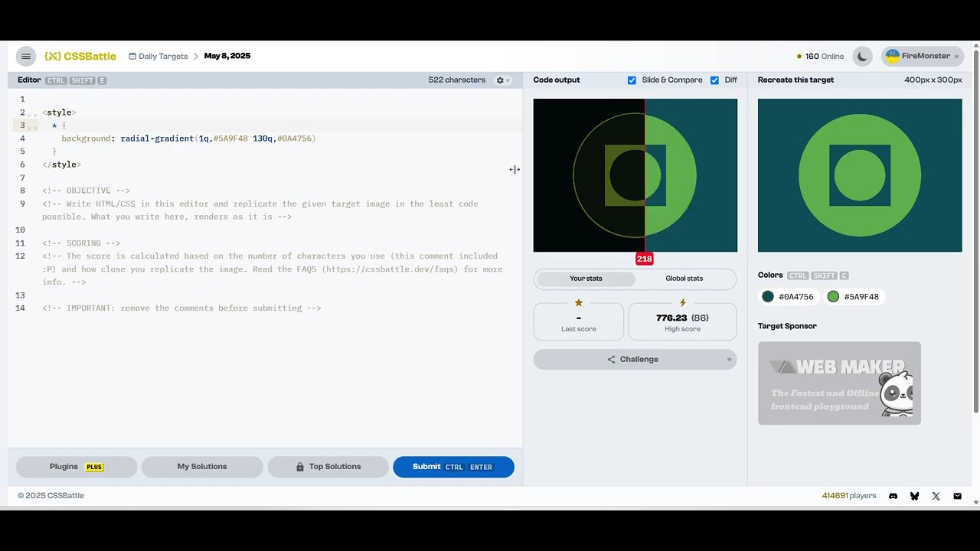
Task: Click the star icon above Last score
Action: coord(579,303)
